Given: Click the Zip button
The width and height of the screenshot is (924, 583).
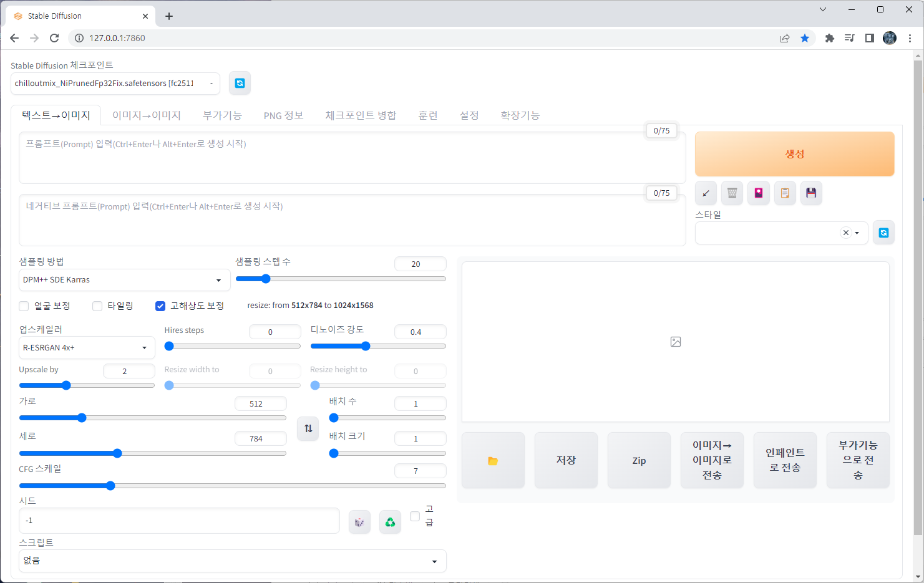Looking at the screenshot, I should tap(639, 460).
